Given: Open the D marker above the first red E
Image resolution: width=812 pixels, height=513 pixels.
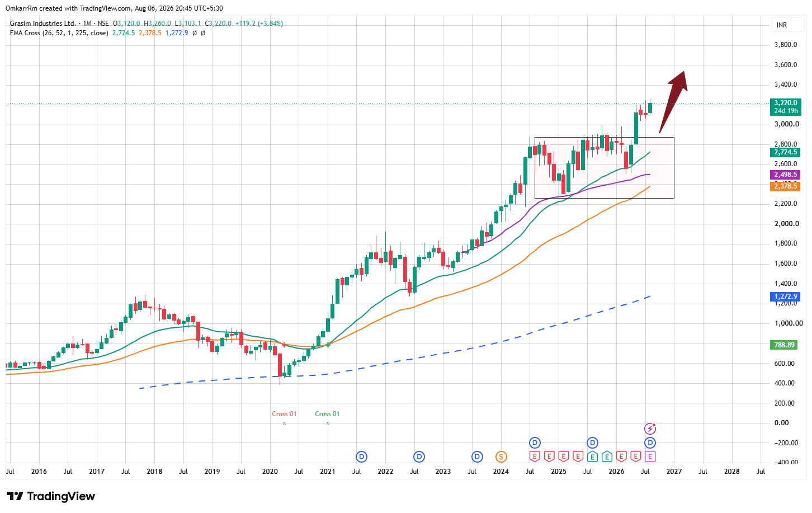Looking at the screenshot, I should click(x=535, y=443).
